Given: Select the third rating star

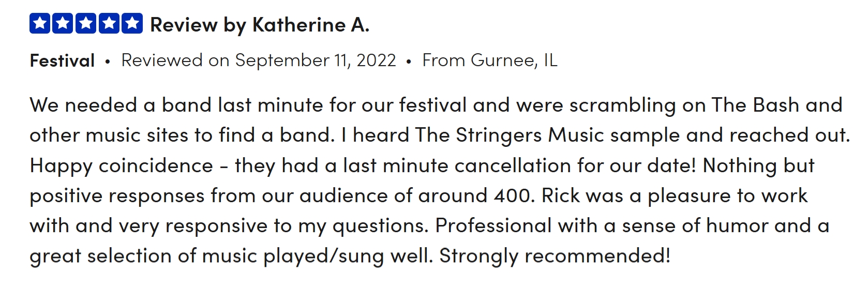Looking at the screenshot, I should (x=86, y=24).
